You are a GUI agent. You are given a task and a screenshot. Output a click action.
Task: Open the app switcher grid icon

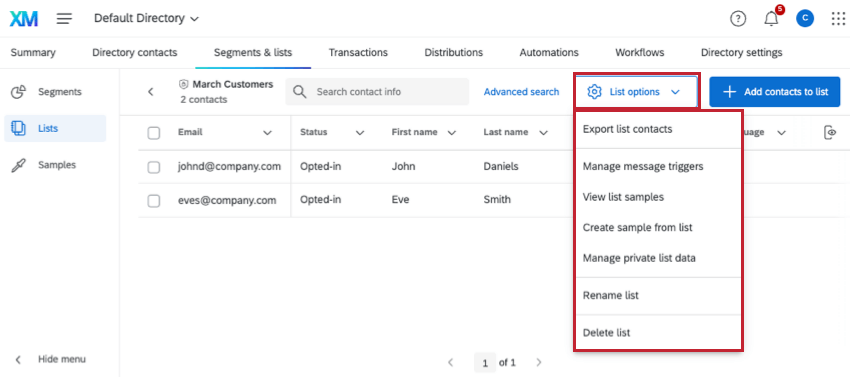838,19
